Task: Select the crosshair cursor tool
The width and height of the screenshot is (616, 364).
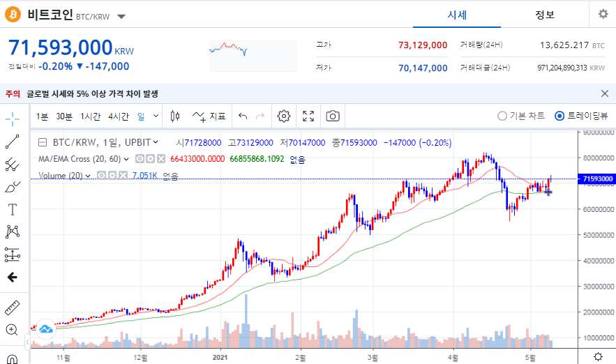Action: [13, 119]
